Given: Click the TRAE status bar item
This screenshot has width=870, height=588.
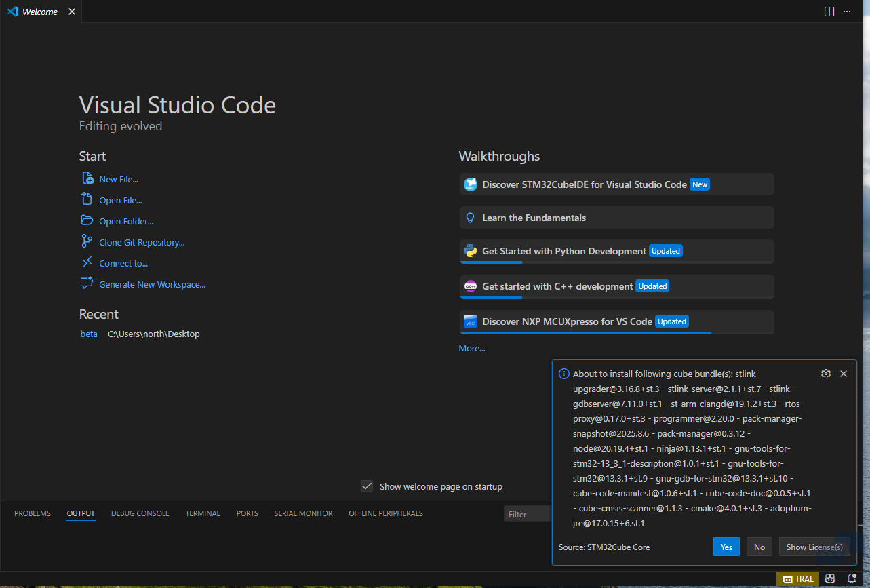Looking at the screenshot, I should pyautogui.click(x=797, y=579).
